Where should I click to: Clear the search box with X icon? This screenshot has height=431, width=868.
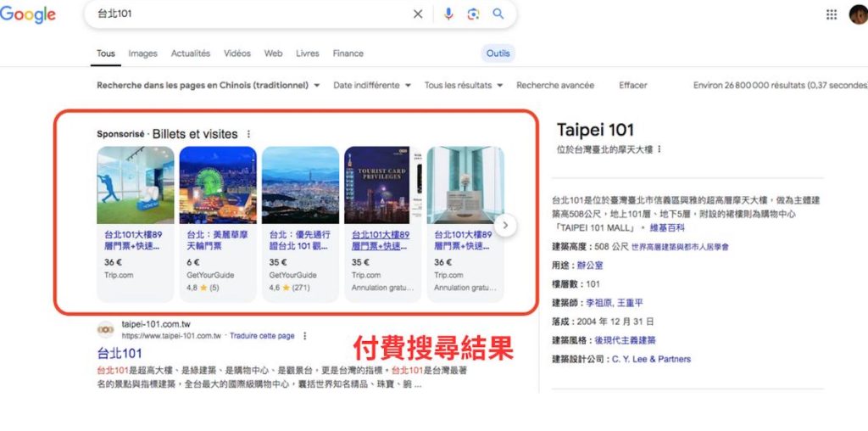(x=418, y=14)
